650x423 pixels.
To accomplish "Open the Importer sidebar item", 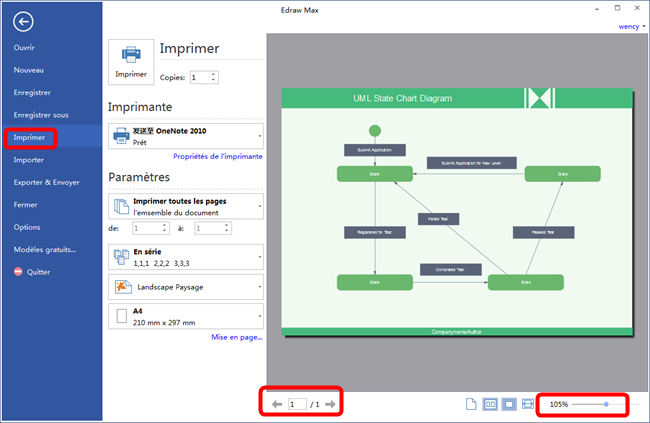I will click(x=29, y=160).
